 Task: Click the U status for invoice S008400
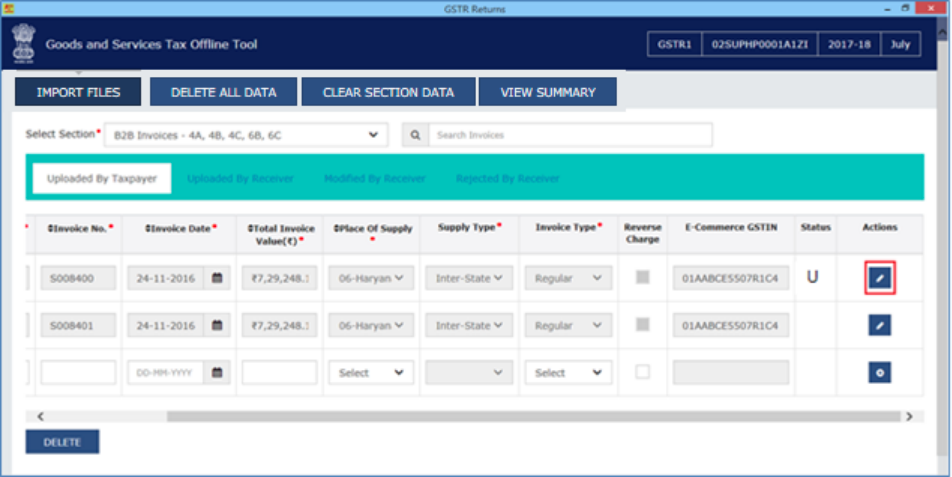pyautogui.click(x=812, y=277)
